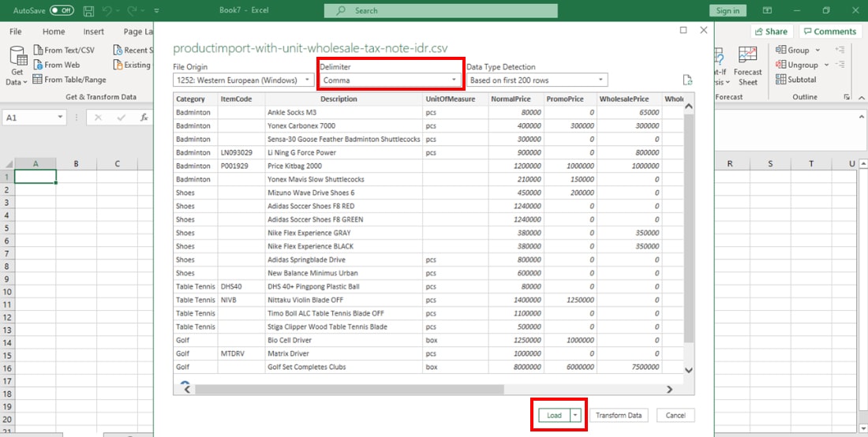The height and width of the screenshot is (437, 868).
Task: Click the Save icon in title bar
Action: [x=88, y=10]
